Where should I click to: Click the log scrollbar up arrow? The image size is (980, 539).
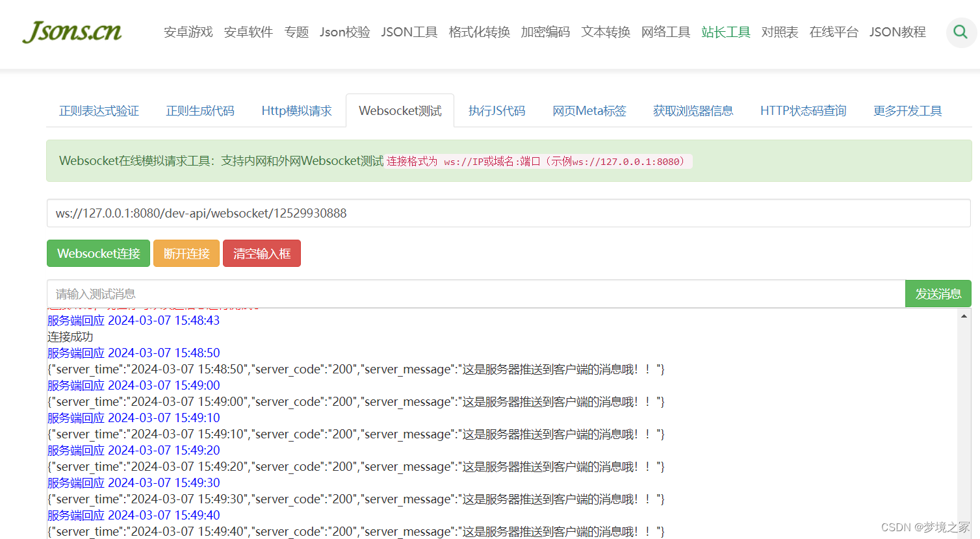(964, 316)
